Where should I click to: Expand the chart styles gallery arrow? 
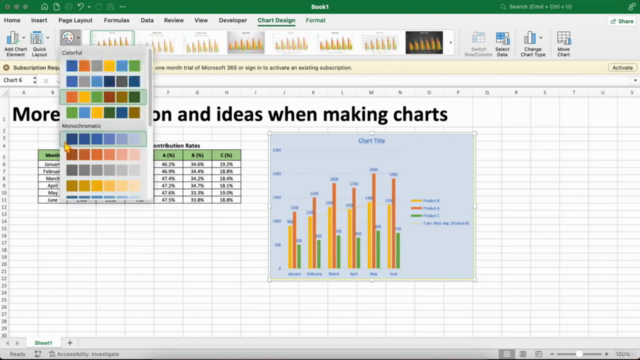coord(451,42)
